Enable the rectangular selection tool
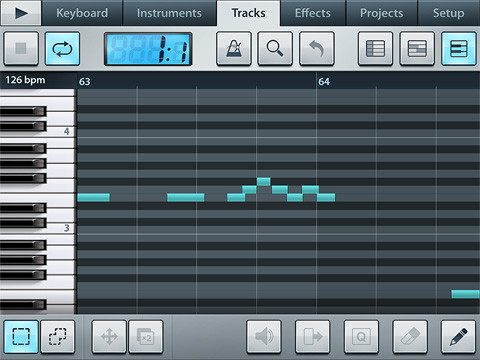Screen dimensions: 480x360 21,337
